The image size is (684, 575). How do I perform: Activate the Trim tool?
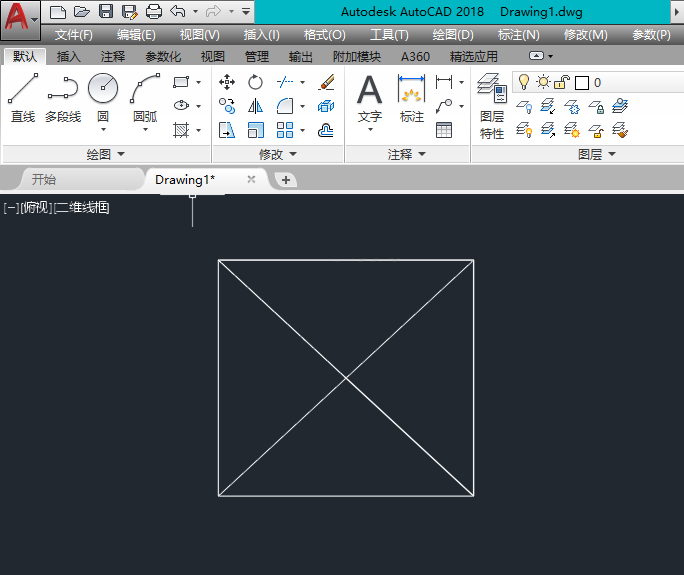[285, 82]
